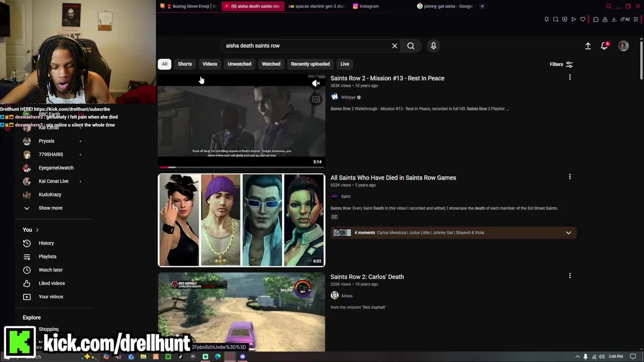Click the browser pin icon in toolbar
The height and width of the screenshot is (362, 644).
tap(546, 20)
